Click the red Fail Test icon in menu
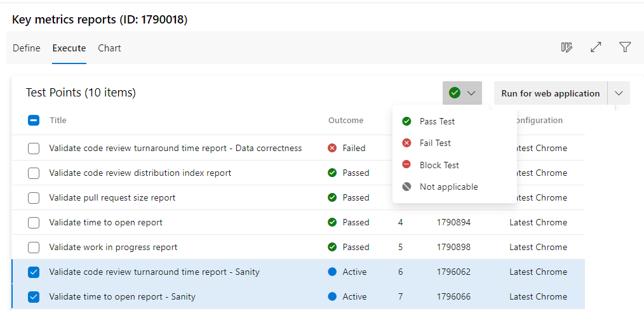The width and height of the screenshot is (644, 311). 406,143
